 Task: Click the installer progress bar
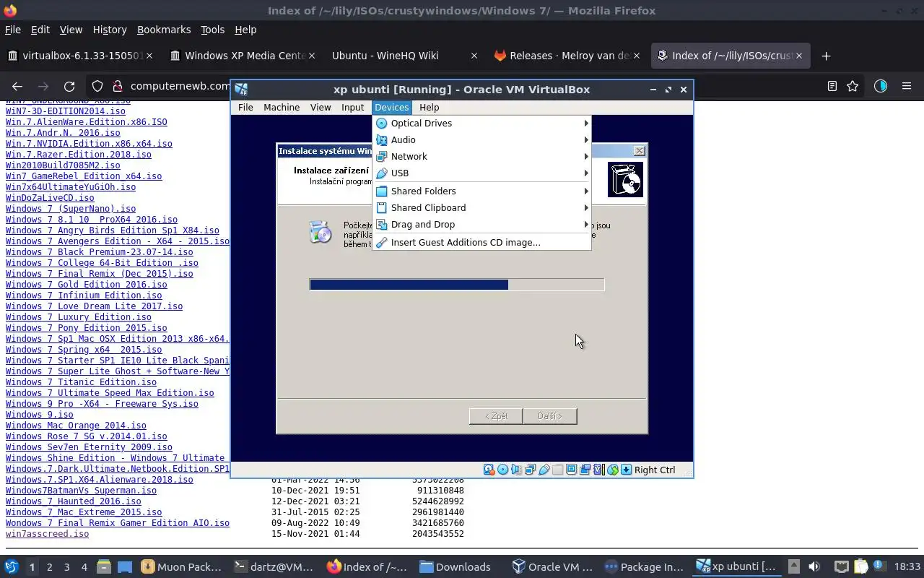point(457,285)
